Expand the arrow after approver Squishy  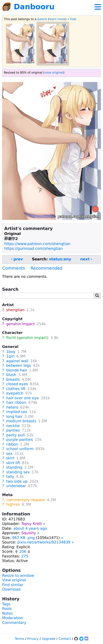pyautogui.click(x=38, y=533)
